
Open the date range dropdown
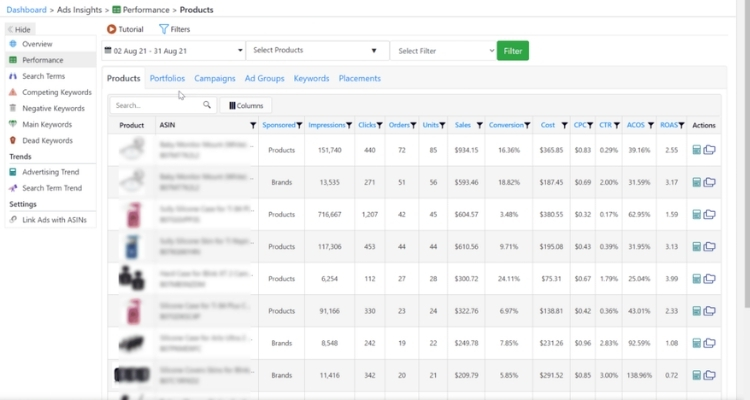pyautogui.click(x=173, y=51)
